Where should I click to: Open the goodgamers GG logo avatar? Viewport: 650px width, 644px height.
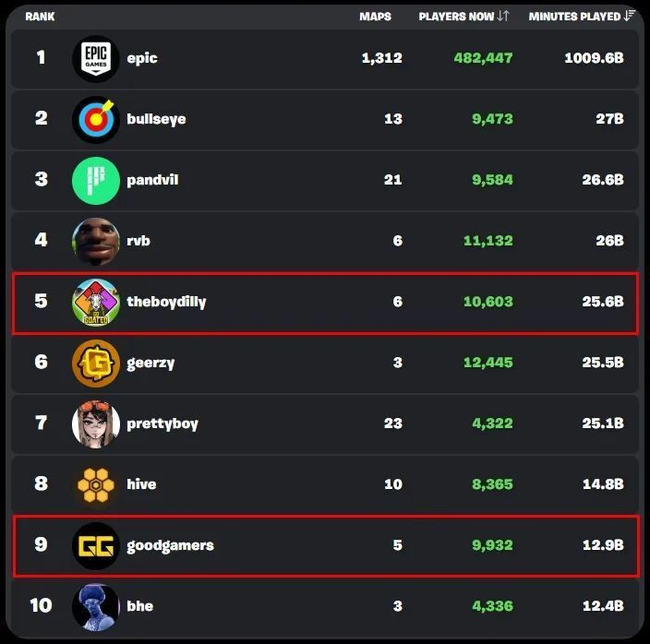[95, 545]
